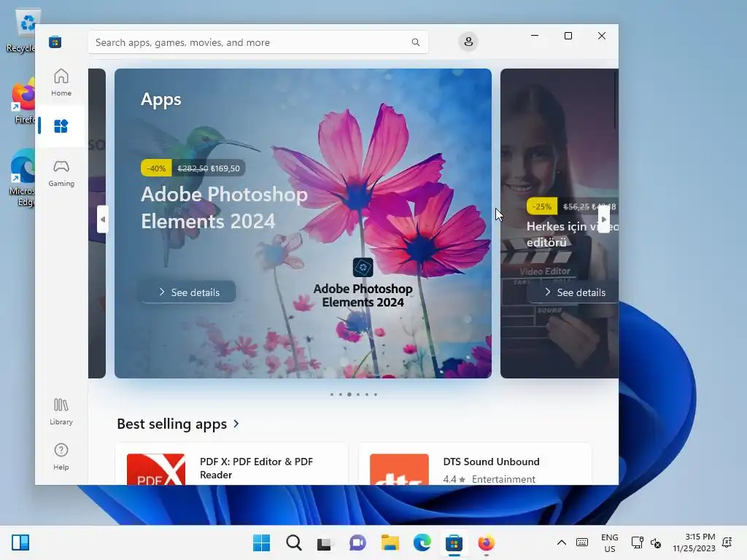Open the Recycle Bin desktop icon
747x560 pixels.
click(x=21, y=31)
